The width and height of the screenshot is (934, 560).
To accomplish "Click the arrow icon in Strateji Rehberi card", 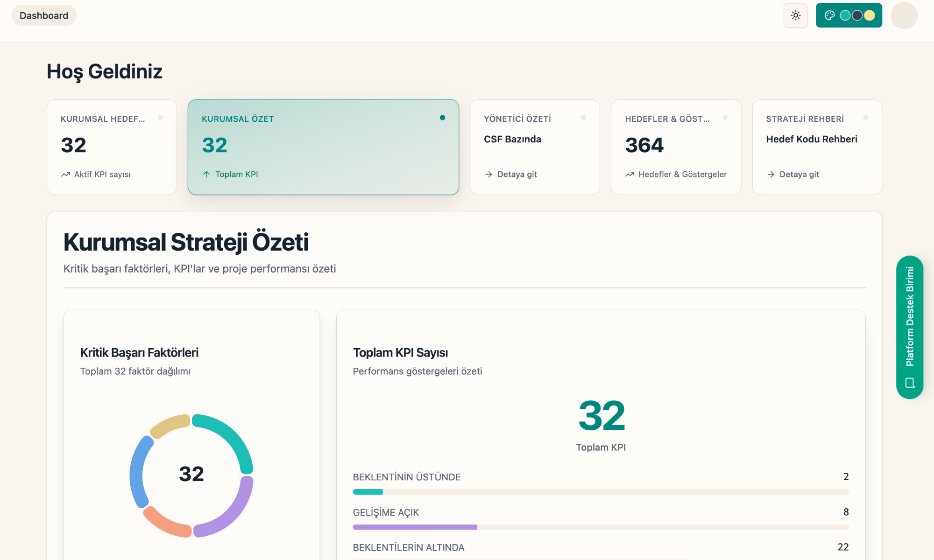I will coord(771,175).
